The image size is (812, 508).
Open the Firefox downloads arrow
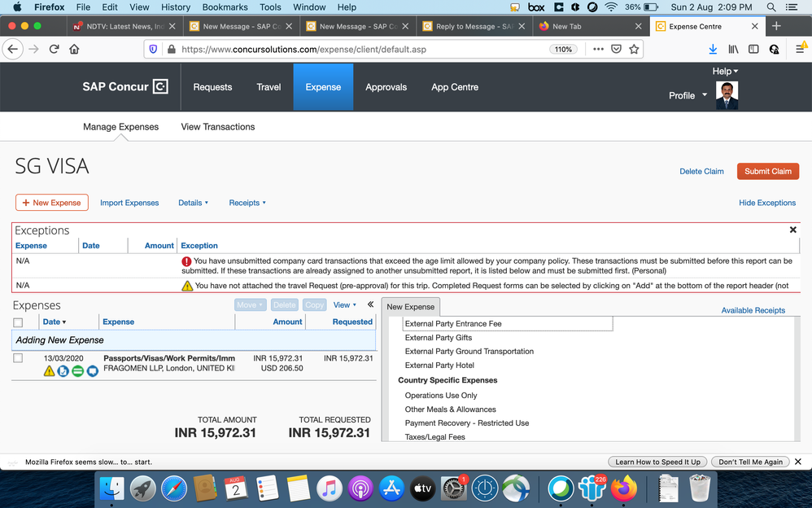[x=713, y=49]
